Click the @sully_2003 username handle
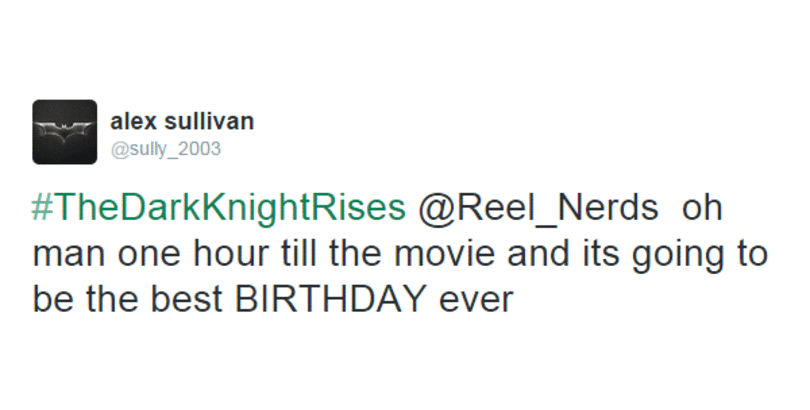Screen dimensions: 810x410 (164, 149)
